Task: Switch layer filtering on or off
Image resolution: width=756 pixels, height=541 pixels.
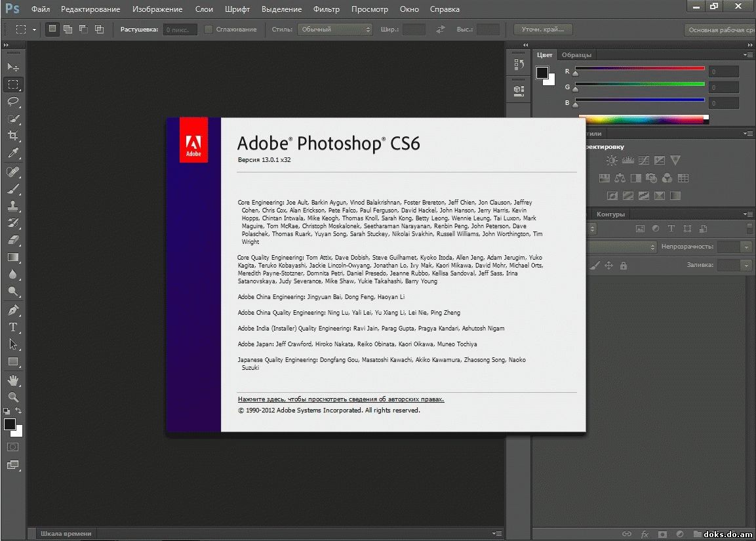Action: pos(749,228)
